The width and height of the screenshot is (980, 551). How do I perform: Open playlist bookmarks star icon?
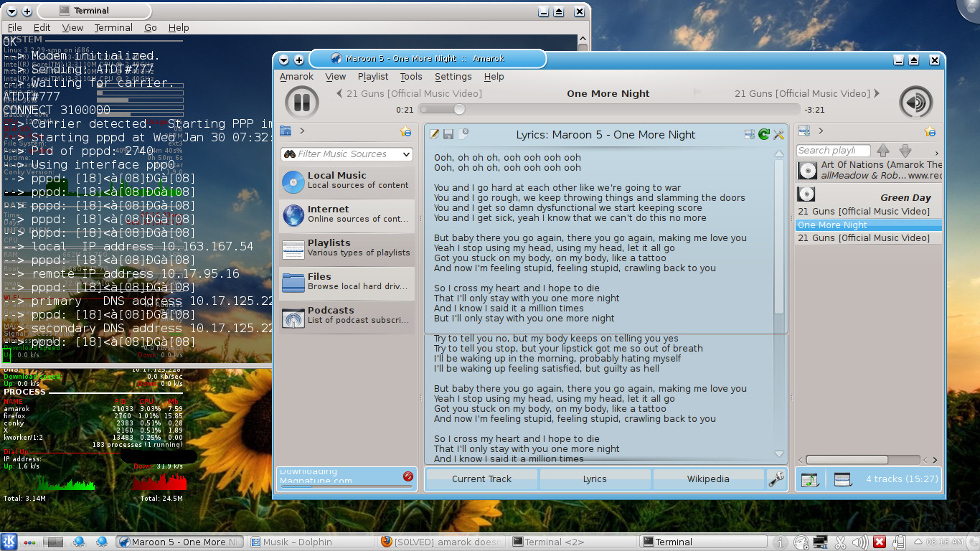click(x=930, y=131)
